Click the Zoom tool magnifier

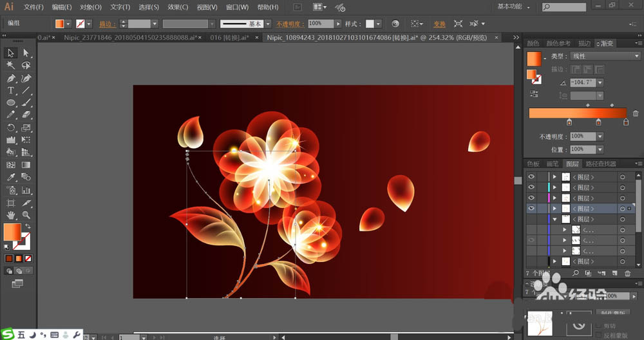(26, 215)
